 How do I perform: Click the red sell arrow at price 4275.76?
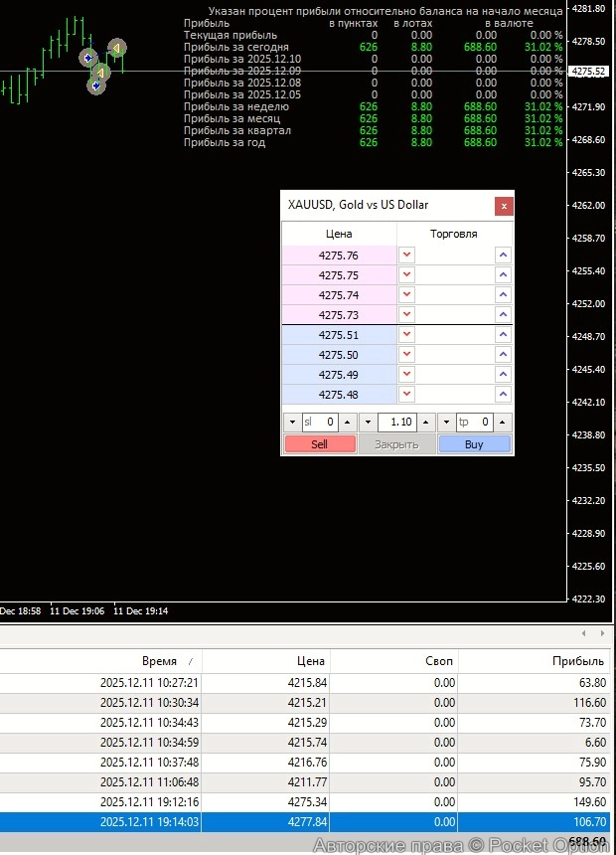pos(406,256)
